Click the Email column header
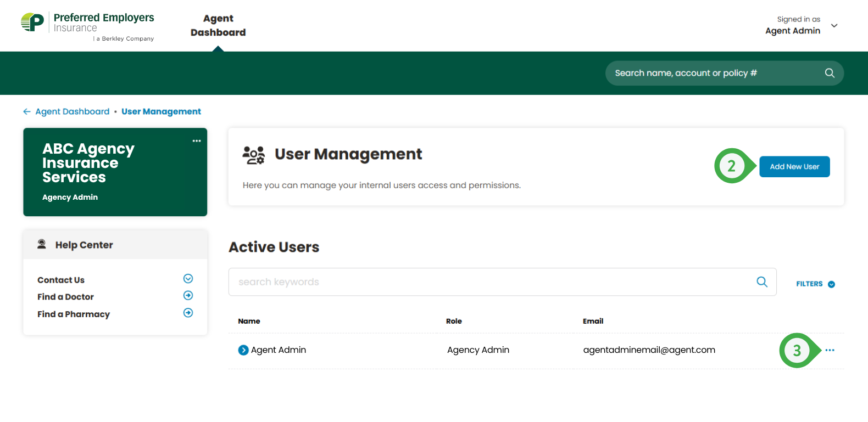868x422 pixels. 593,321
